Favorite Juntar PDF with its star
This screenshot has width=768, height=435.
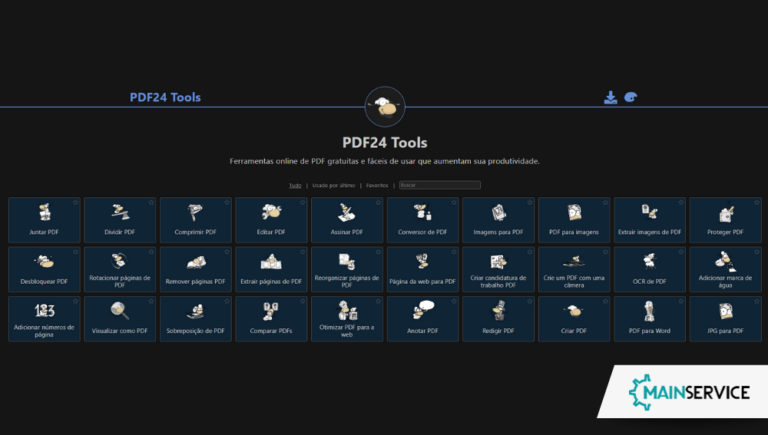coord(75,202)
